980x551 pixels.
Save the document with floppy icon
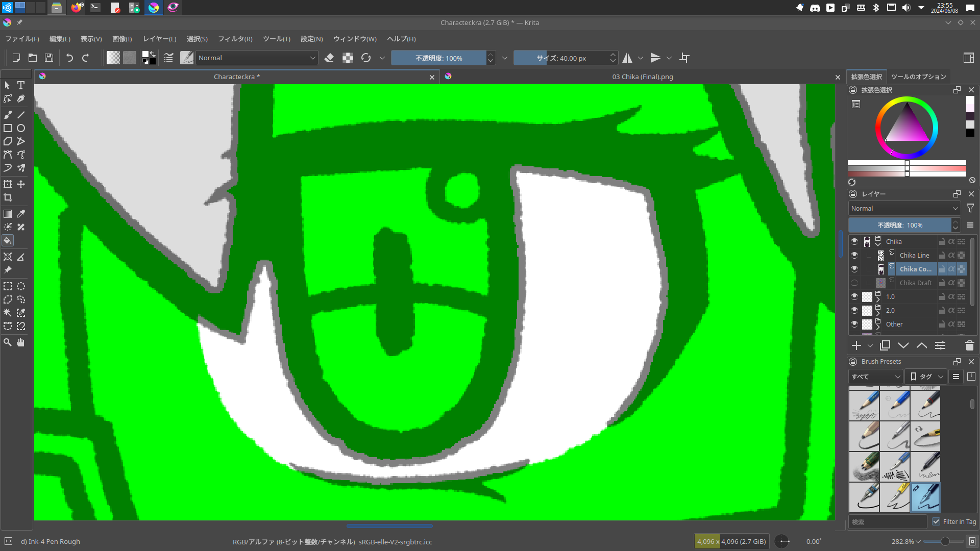point(49,58)
